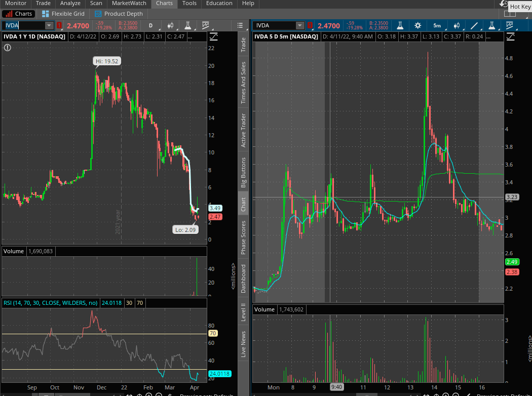Click the Patterns icon on right chart toolbar
This screenshot has height=396, width=532.
pyautogui.click(x=508, y=25)
